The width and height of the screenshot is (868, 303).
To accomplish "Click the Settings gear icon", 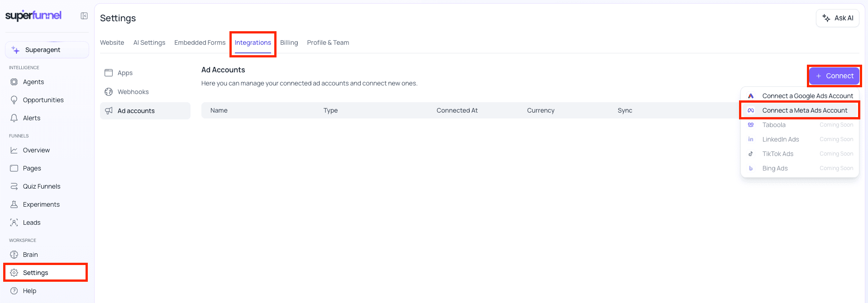I will pos(14,273).
